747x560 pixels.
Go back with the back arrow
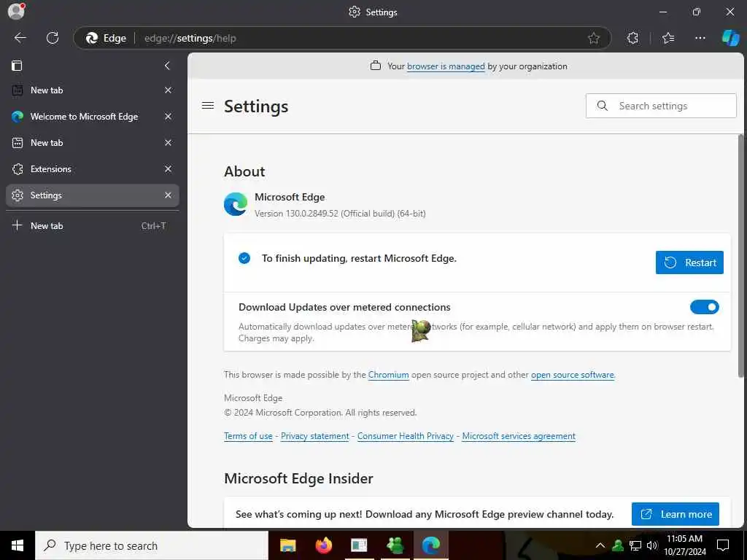point(20,38)
